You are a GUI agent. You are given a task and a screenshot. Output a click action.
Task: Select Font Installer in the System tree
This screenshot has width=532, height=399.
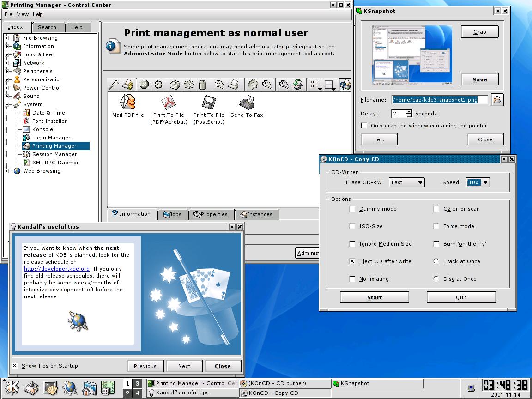49,121
